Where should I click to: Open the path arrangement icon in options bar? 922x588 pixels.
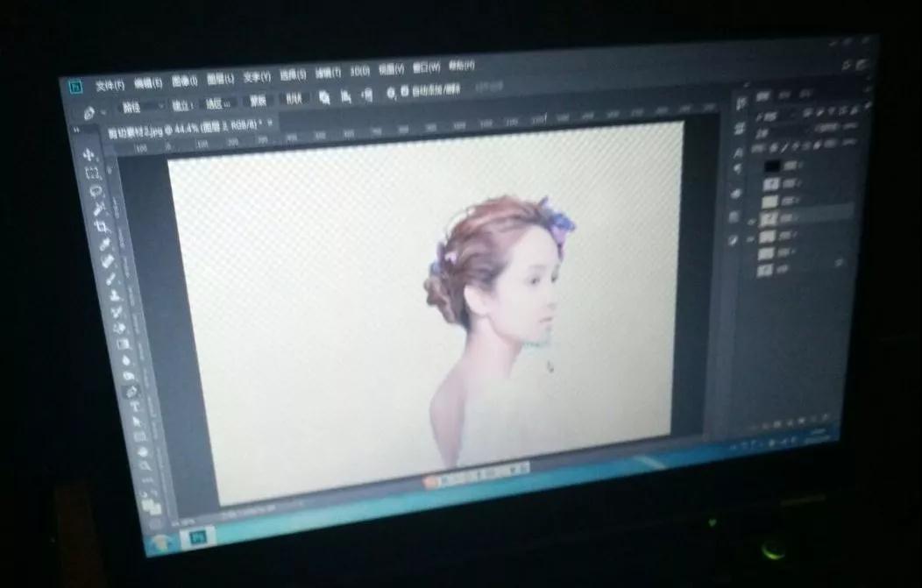367,94
